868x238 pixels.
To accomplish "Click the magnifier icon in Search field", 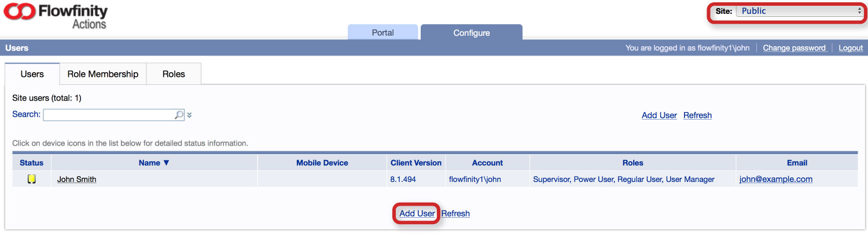I will click(x=179, y=115).
